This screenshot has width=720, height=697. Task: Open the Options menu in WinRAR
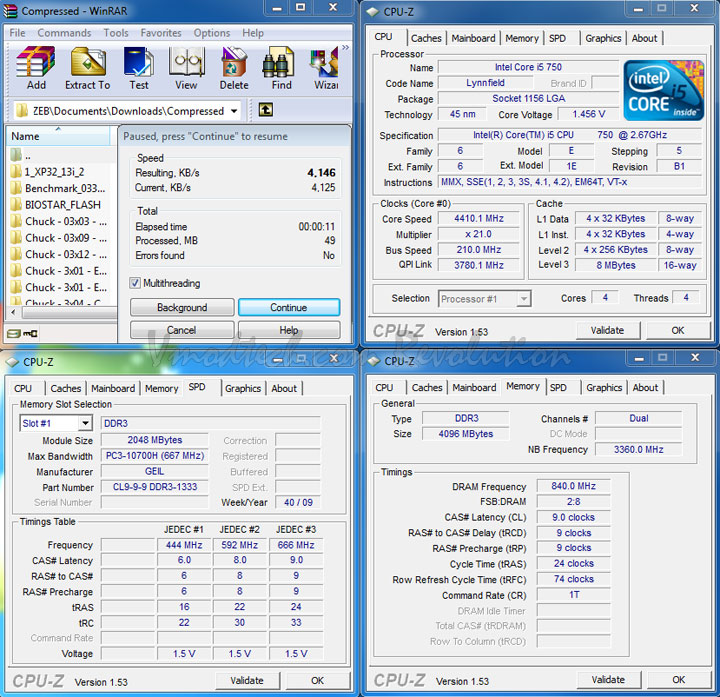(x=212, y=33)
